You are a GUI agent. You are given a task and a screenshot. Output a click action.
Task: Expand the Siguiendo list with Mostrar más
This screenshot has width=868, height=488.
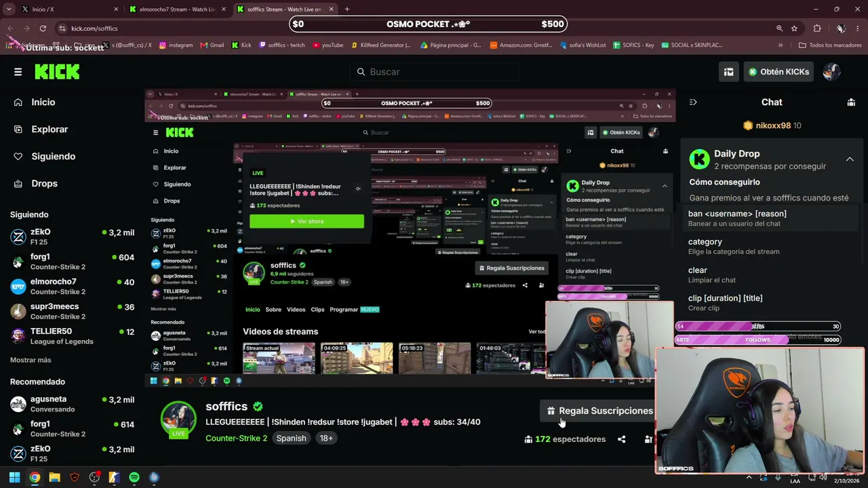coord(31,360)
